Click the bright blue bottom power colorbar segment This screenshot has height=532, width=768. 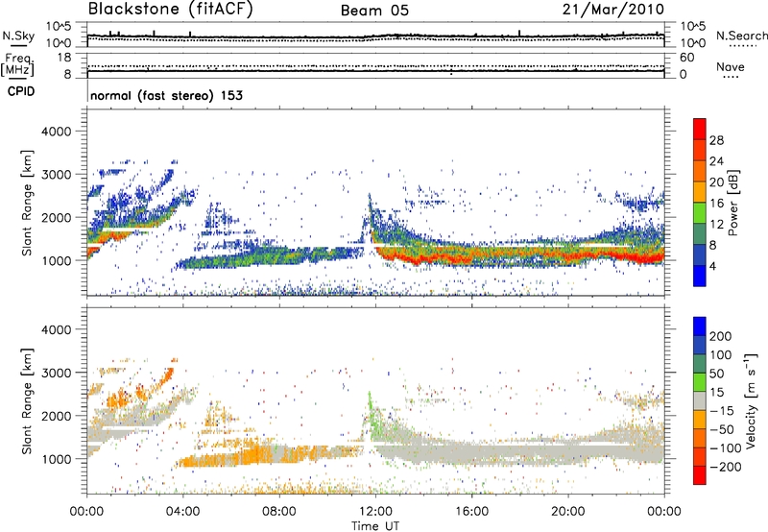tap(700, 276)
